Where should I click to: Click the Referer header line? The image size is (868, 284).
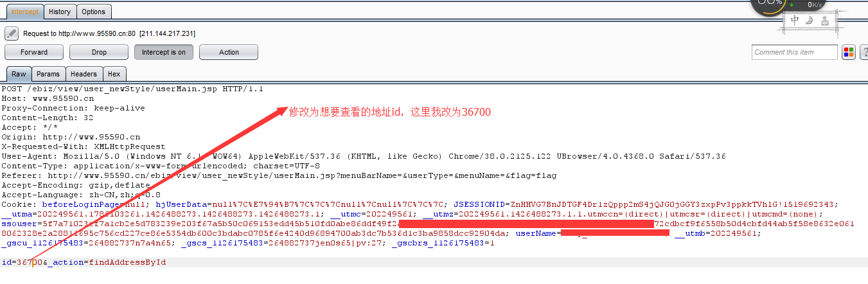click(x=279, y=175)
